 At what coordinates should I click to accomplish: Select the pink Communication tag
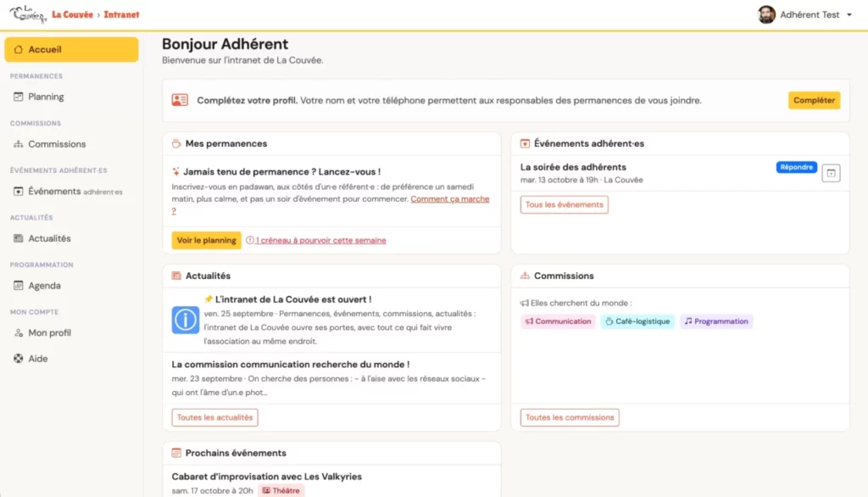pos(558,321)
